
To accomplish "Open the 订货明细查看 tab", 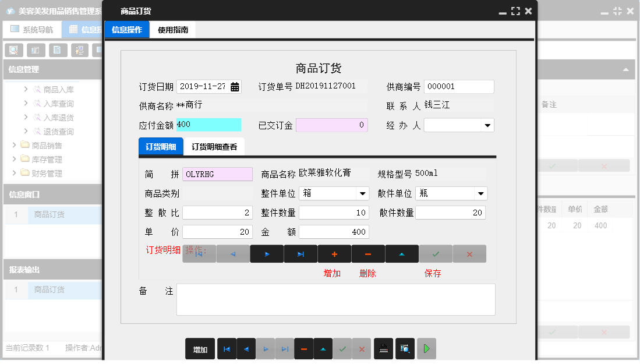I will [x=213, y=146].
